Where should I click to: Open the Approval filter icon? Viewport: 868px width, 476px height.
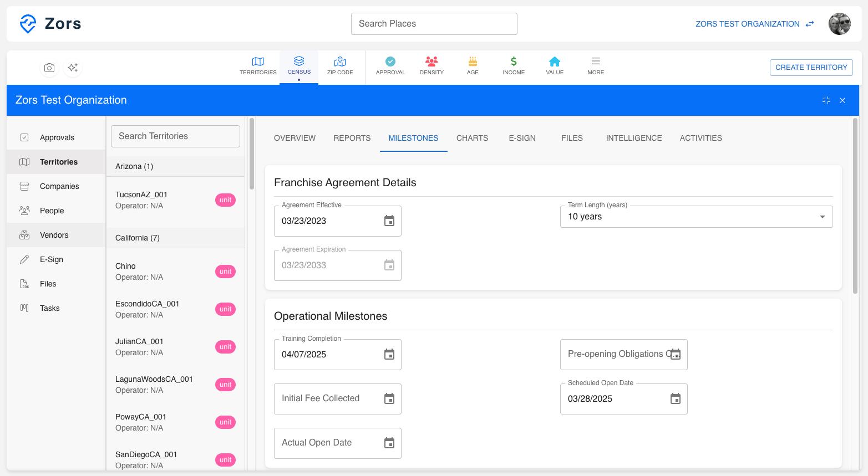390,65
